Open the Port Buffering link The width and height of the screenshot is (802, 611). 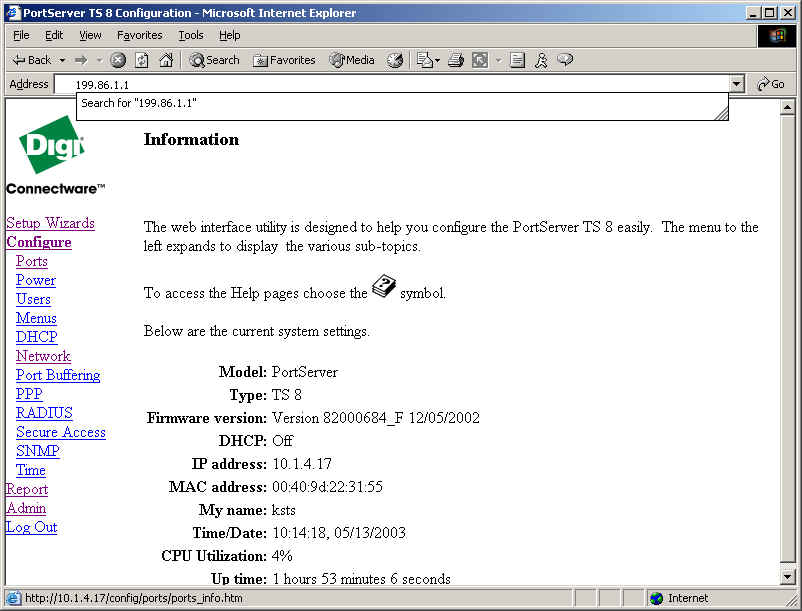[x=58, y=375]
